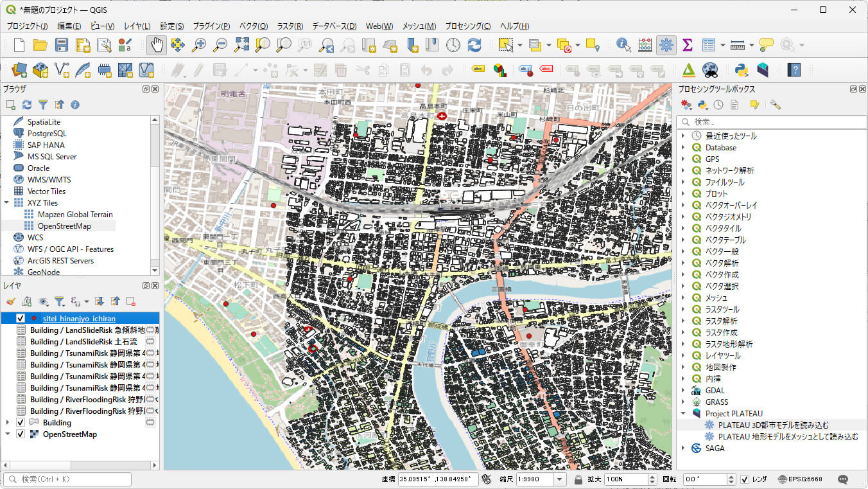Activate the Pan Map hand tool
Image resolution: width=868 pixels, height=489 pixels.
157,45
